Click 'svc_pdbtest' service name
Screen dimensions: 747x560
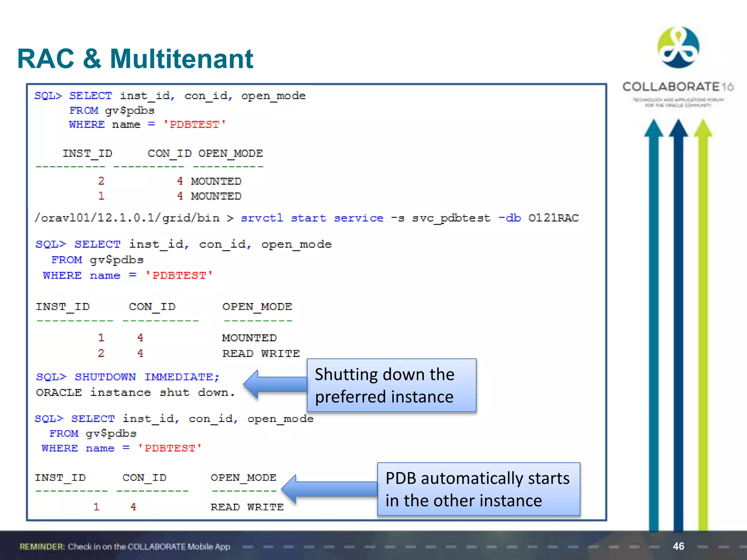click(x=451, y=218)
